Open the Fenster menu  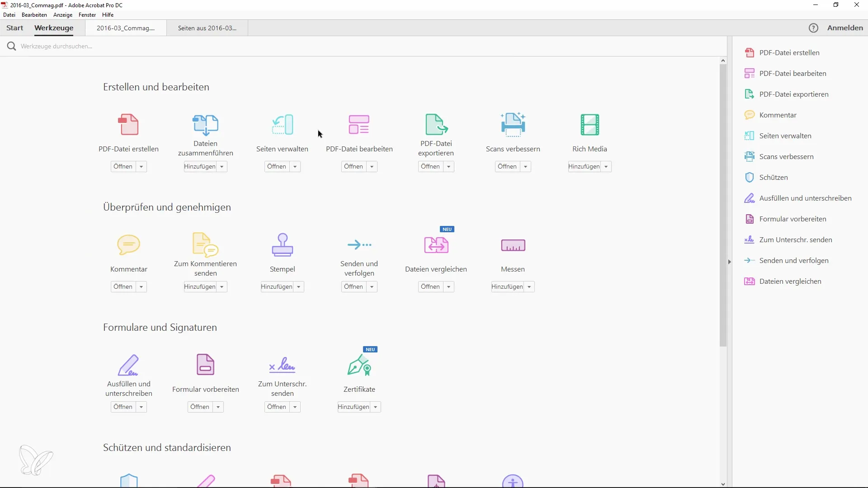point(87,15)
